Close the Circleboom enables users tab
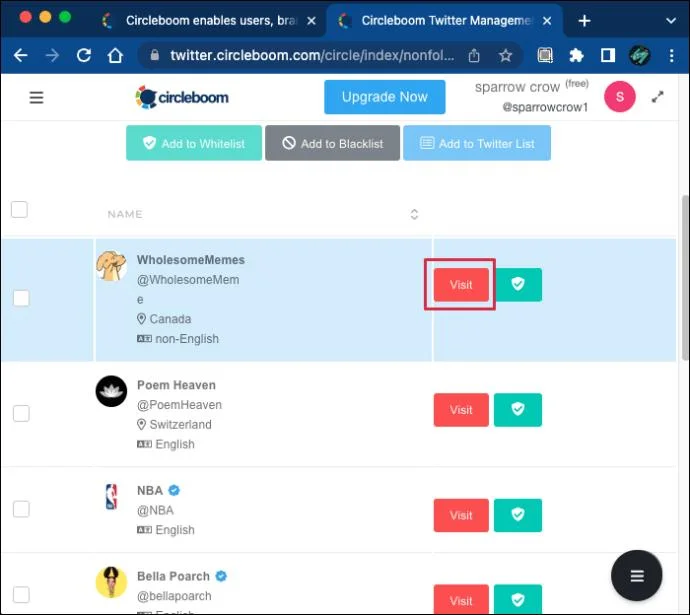This screenshot has height=615, width=690. (x=311, y=21)
